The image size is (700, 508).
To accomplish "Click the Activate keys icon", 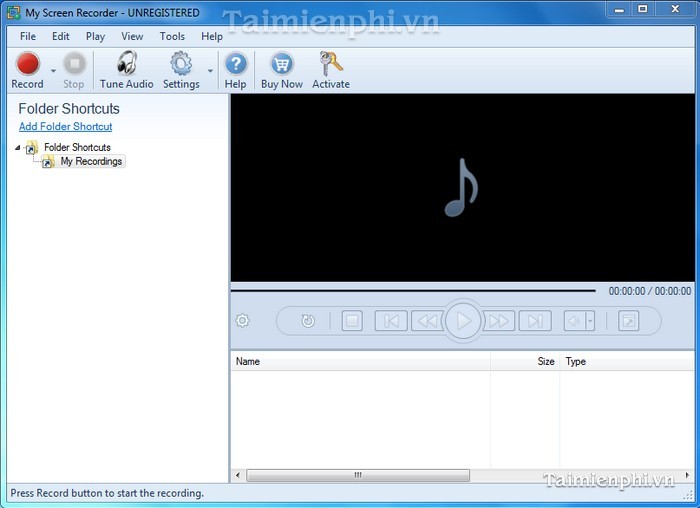I will click(x=331, y=70).
